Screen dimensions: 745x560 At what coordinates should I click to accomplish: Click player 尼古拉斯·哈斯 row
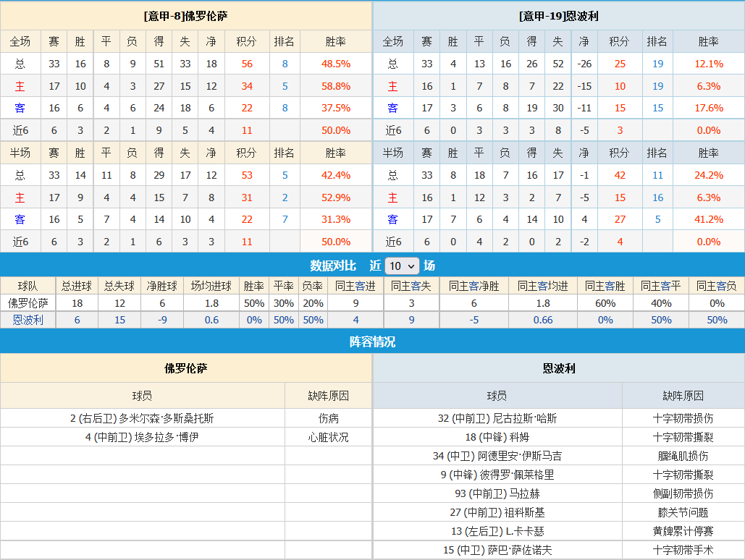(x=497, y=418)
